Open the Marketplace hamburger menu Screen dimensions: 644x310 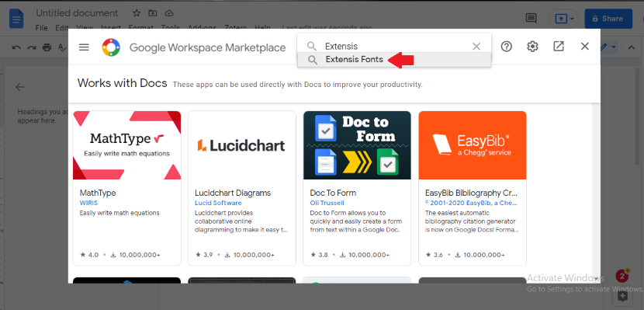84,47
